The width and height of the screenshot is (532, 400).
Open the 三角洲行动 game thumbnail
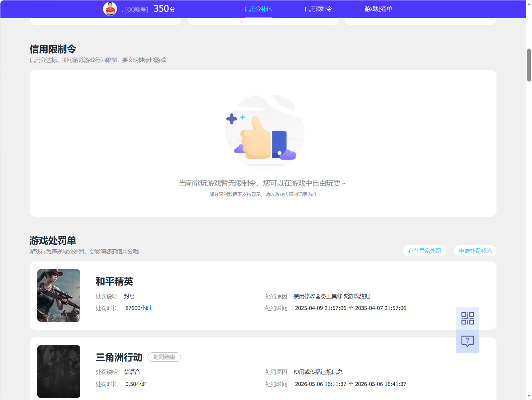coord(59,371)
